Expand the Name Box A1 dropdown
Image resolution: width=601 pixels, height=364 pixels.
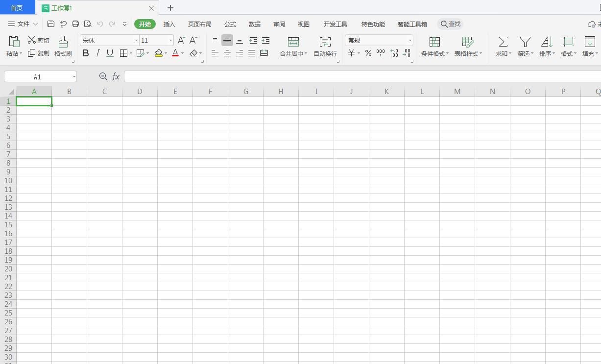click(74, 77)
